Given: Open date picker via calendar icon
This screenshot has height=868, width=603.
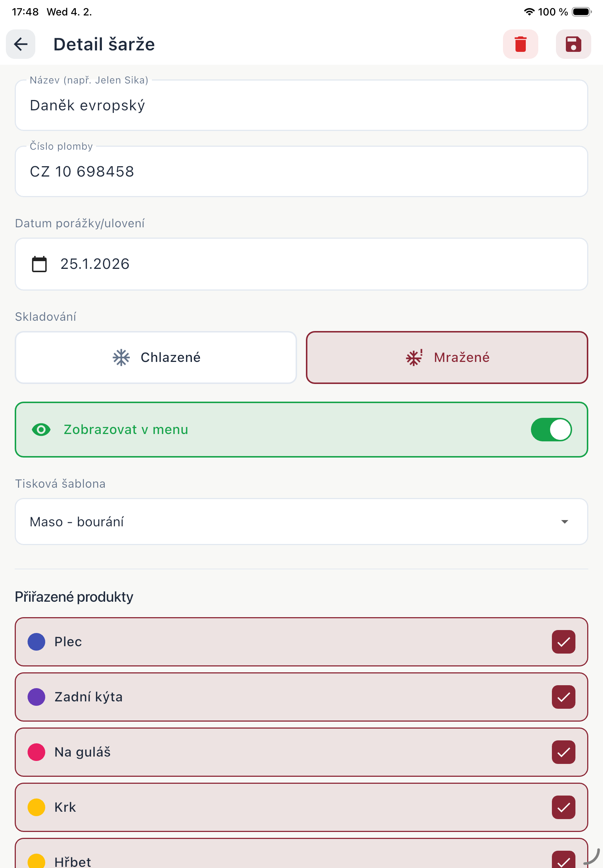Looking at the screenshot, I should click(x=39, y=264).
